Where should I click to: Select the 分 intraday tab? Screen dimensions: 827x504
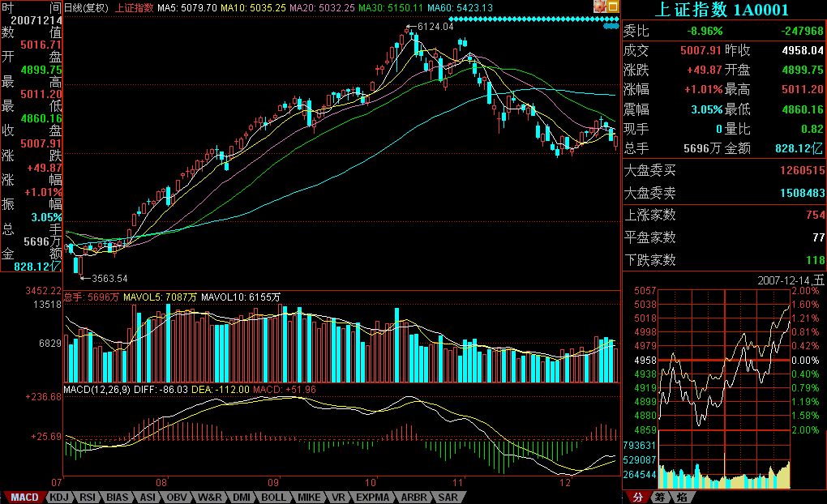tap(637, 497)
